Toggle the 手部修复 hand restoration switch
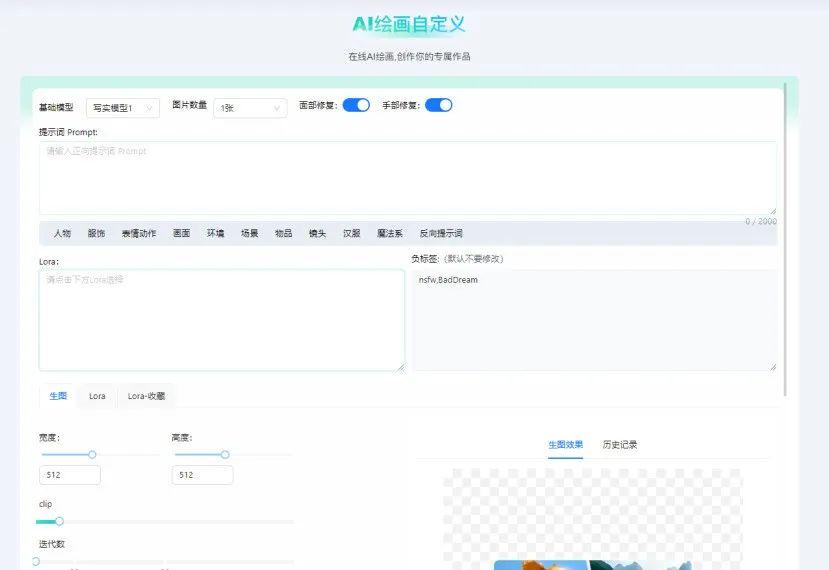The width and height of the screenshot is (829, 570). (x=438, y=105)
